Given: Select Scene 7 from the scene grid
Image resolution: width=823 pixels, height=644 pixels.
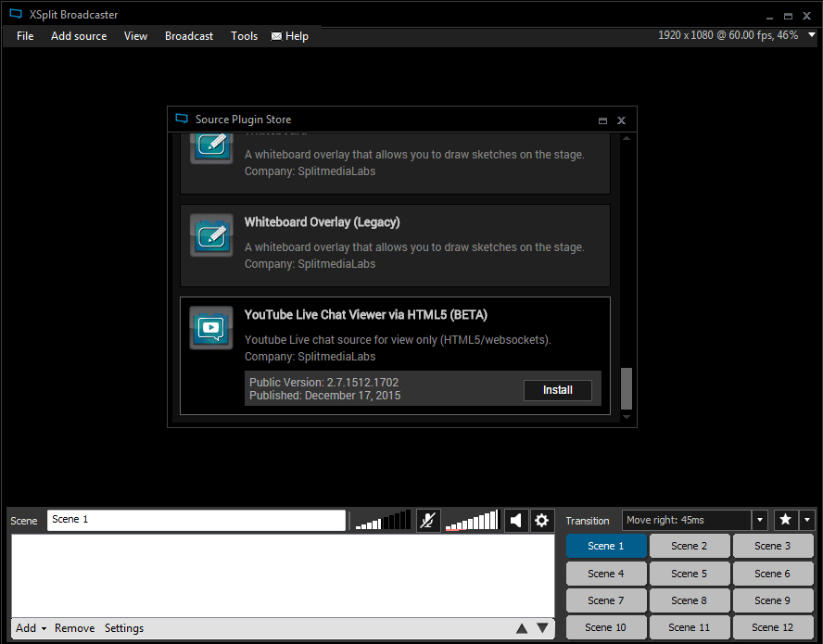Looking at the screenshot, I should point(606,600).
